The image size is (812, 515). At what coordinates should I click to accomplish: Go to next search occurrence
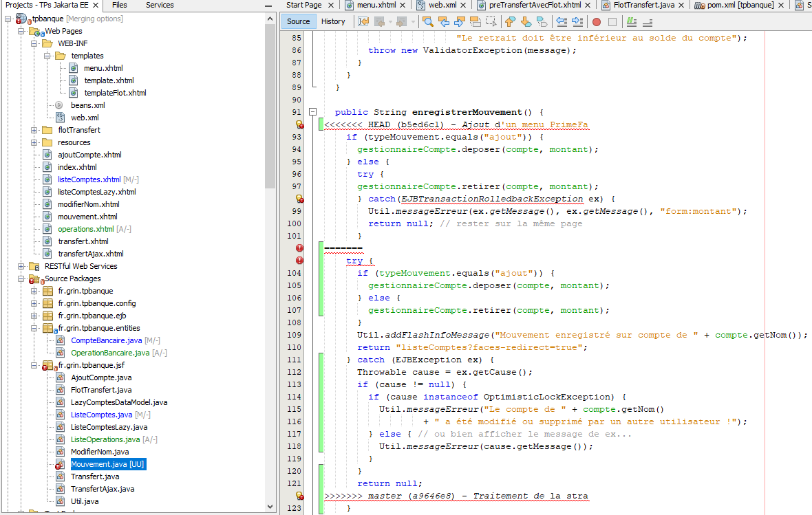(460, 22)
